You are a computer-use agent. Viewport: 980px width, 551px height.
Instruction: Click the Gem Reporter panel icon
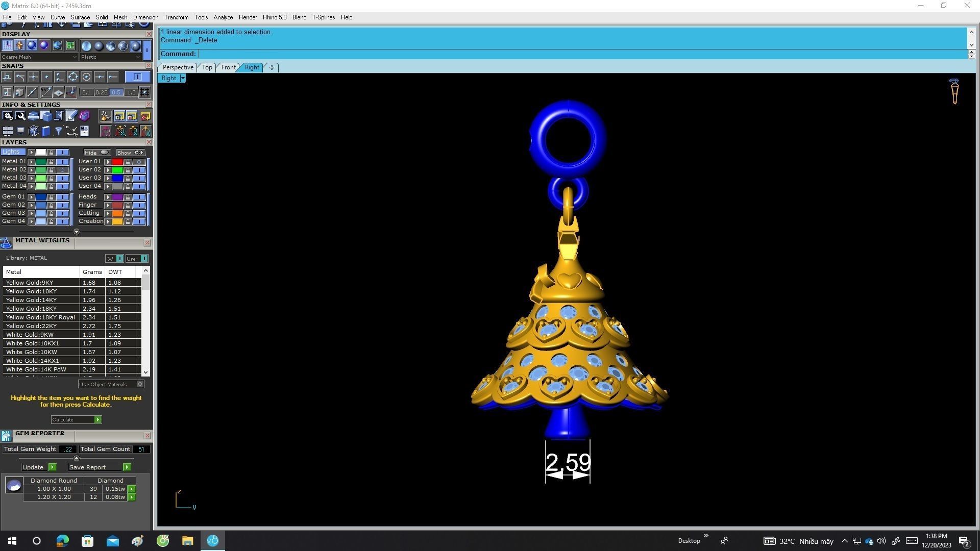tap(6, 436)
